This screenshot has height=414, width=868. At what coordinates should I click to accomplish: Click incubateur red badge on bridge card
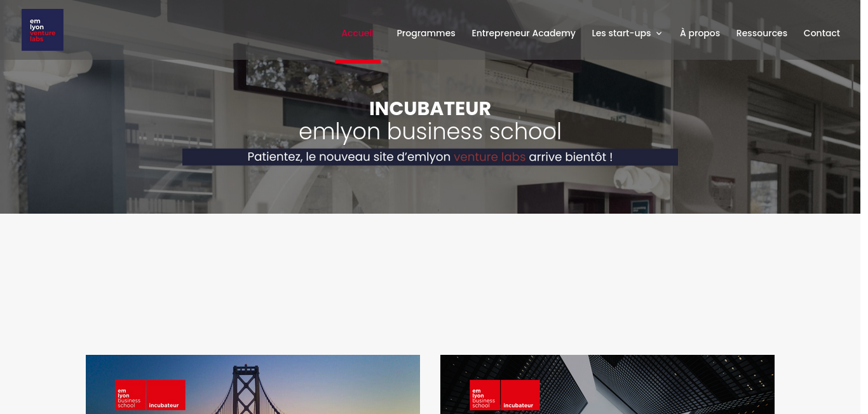coord(166,395)
